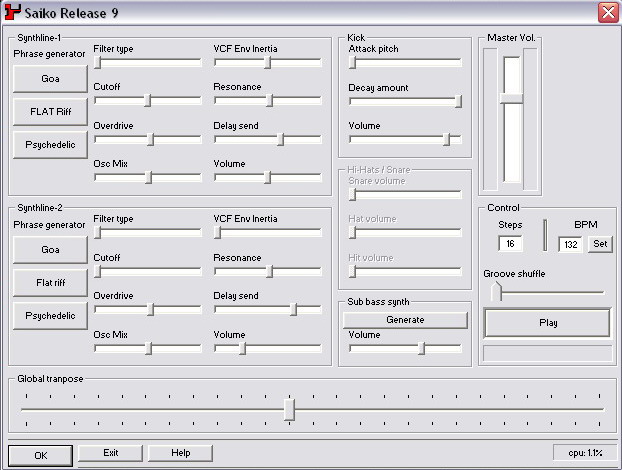Screen dimensions: 622x470
Task: Click Synthline-1 Delay send slider handle
Action: coord(280,139)
